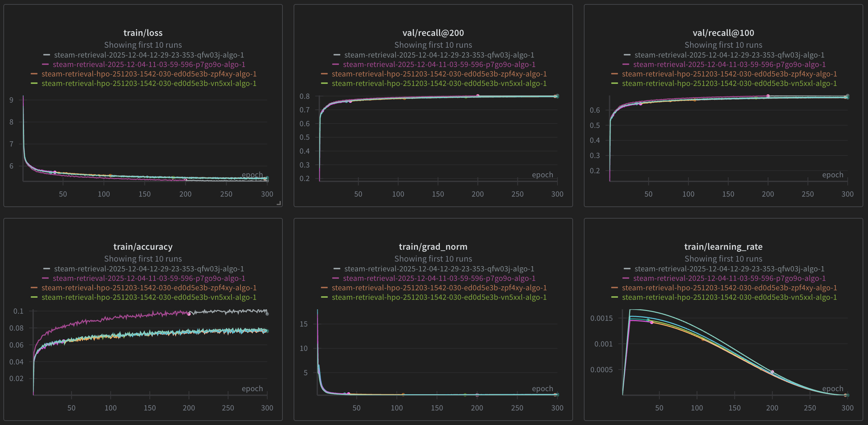The image size is (868, 425).
Task: Click the train/learning_rate chart title
Action: tap(724, 247)
